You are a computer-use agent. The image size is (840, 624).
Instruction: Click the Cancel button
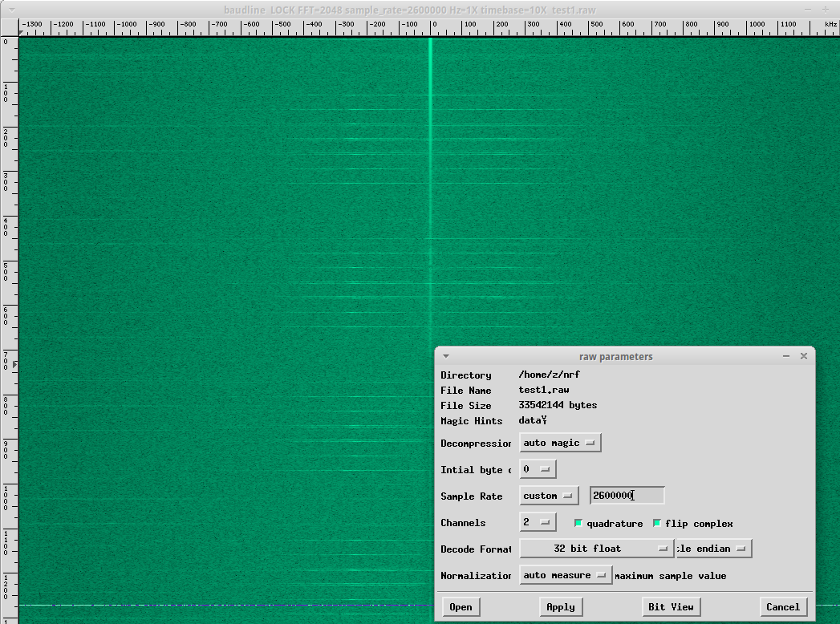[783, 607]
